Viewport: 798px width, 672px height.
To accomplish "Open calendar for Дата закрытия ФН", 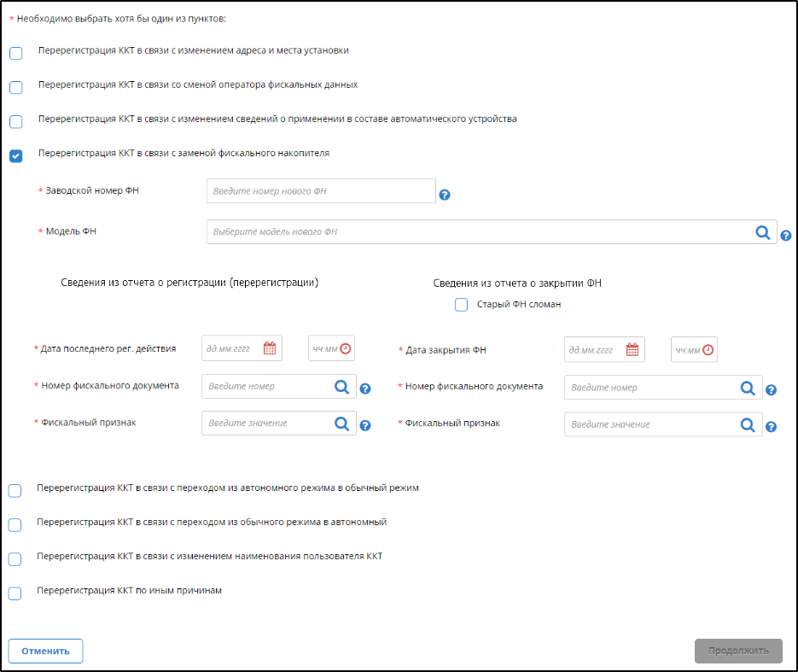I will click(x=632, y=349).
